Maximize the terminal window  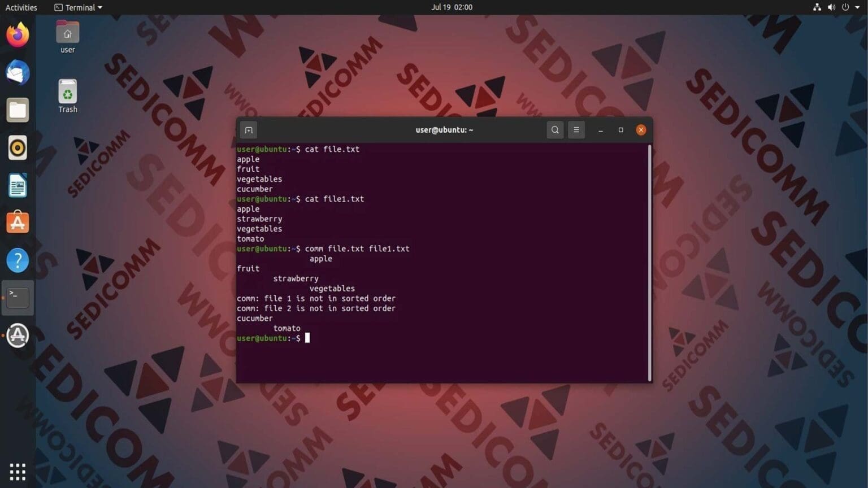[x=620, y=130]
